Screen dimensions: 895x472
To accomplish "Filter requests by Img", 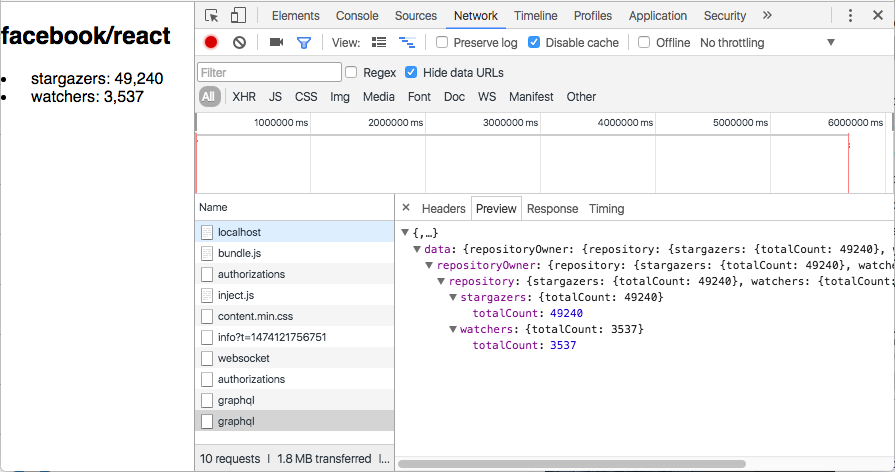I will [x=340, y=96].
